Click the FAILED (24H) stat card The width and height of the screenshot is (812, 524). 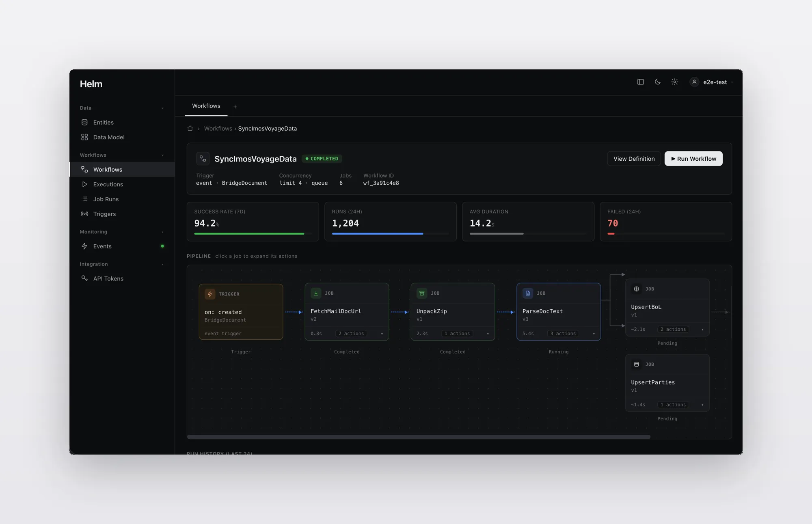click(666, 222)
